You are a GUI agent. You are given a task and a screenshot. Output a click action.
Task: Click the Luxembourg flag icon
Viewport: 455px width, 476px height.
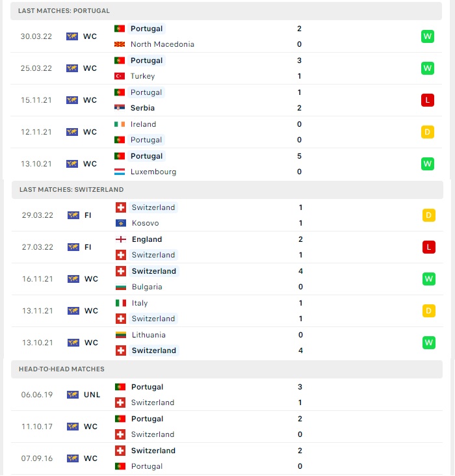tap(120, 172)
